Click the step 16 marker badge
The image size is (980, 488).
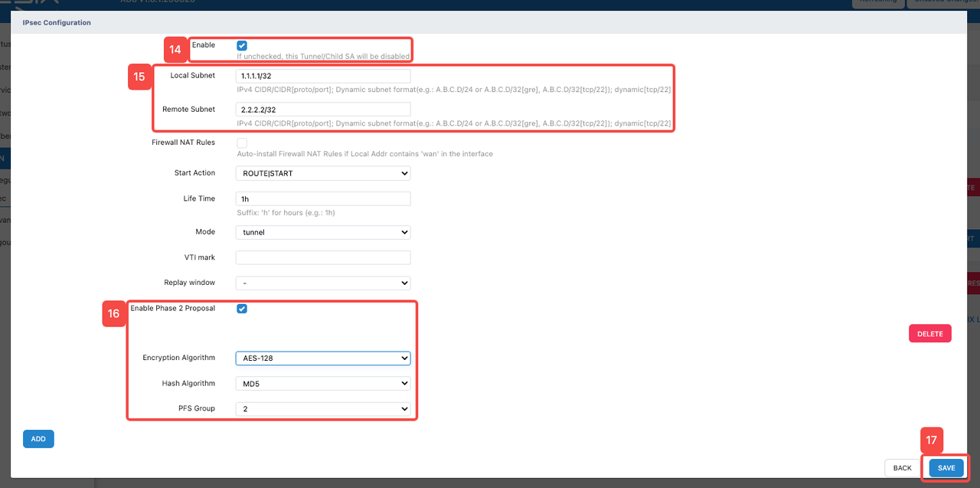tap(113, 314)
